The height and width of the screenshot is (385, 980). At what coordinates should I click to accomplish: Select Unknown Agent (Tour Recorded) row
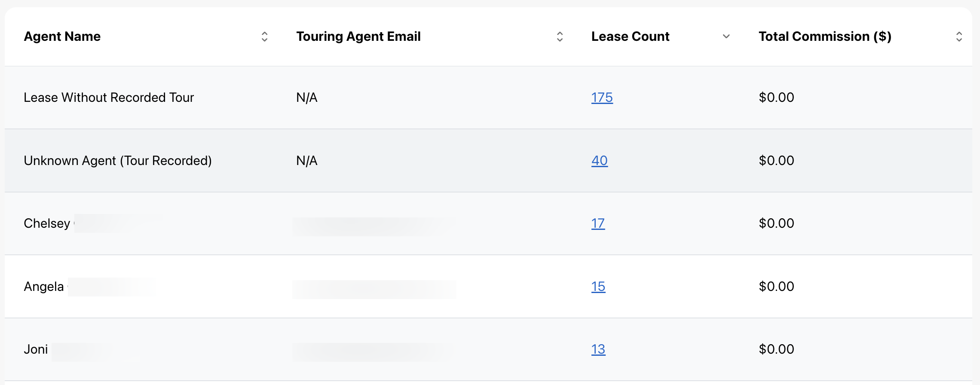[x=118, y=161]
